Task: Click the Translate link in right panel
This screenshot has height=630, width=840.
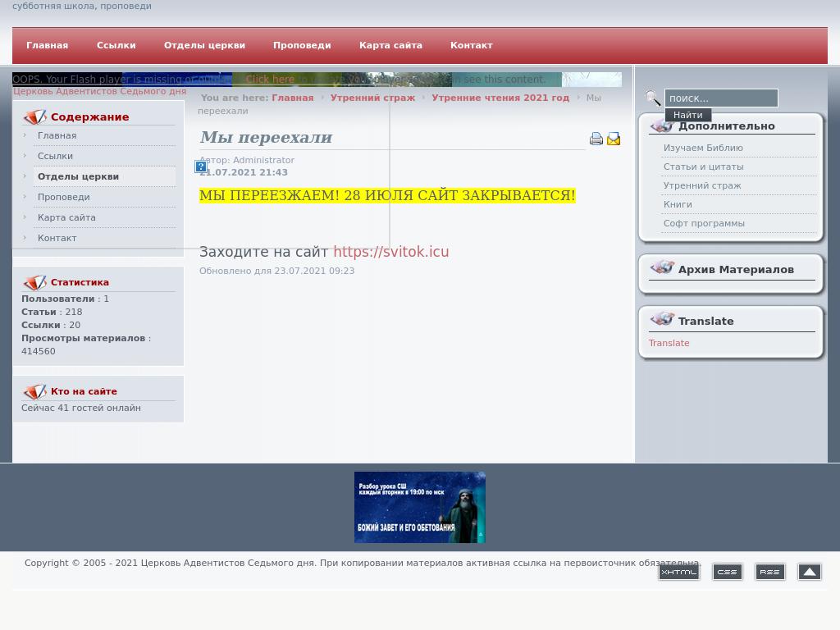Action: click(x=669, y=343)
